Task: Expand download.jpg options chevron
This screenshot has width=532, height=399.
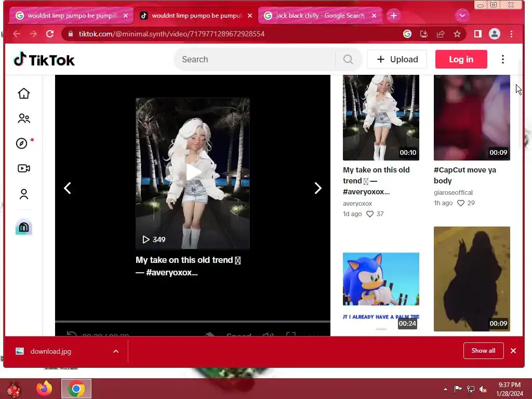Action: coord(116,351)
